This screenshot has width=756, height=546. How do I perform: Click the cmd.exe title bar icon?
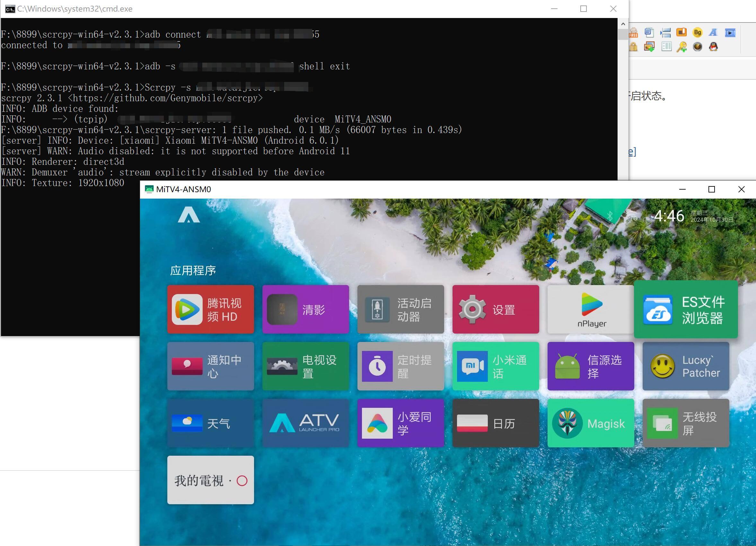pyautogui.click(x=10, y=9)
